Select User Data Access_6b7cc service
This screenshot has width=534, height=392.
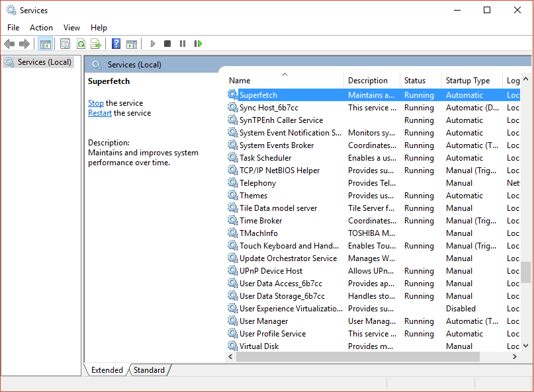pyautogui.click(x=373, y=284)
